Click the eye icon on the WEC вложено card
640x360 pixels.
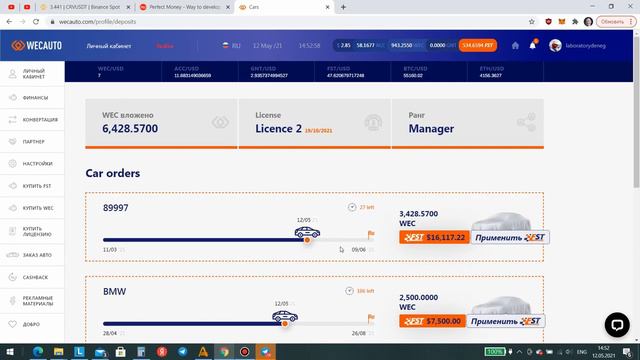[220, 122]
